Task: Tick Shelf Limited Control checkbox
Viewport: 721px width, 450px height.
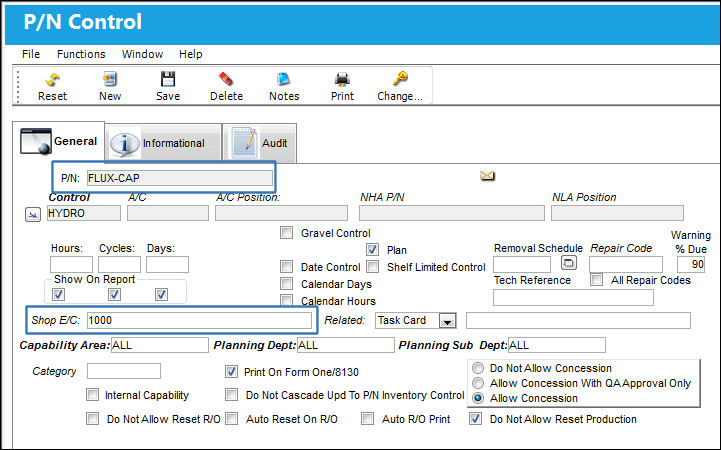Action: tap(372, 267)
